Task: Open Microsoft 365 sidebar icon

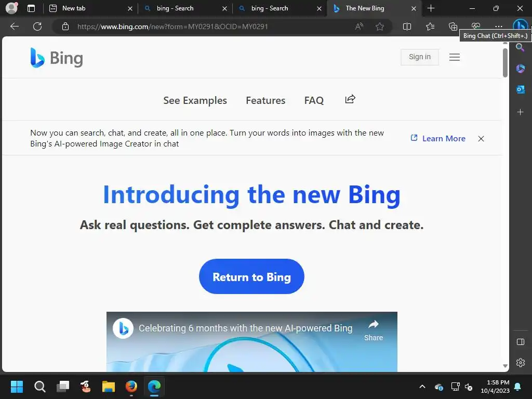Action: (x=520, y=69)
